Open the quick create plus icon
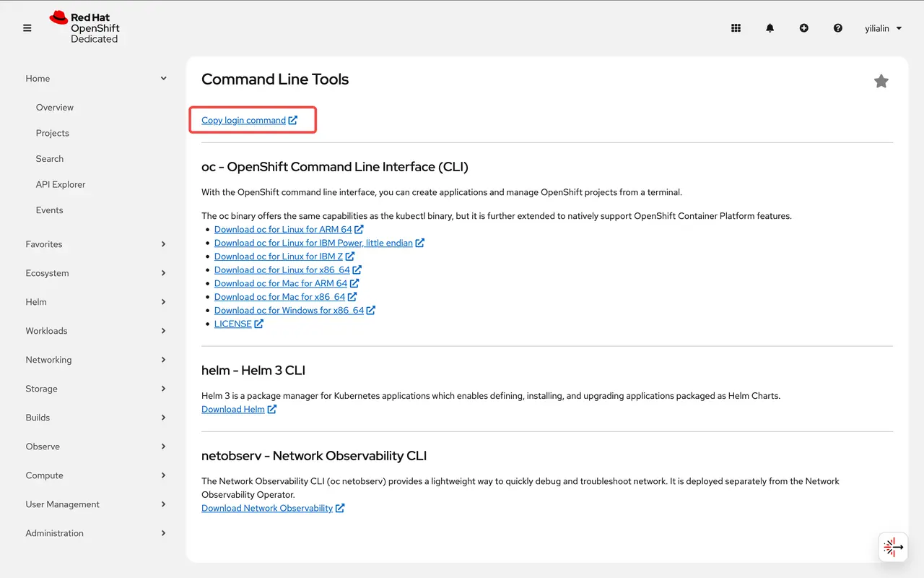Image resolution: width=924 pixels, height=578 pixels. (803, 27)
